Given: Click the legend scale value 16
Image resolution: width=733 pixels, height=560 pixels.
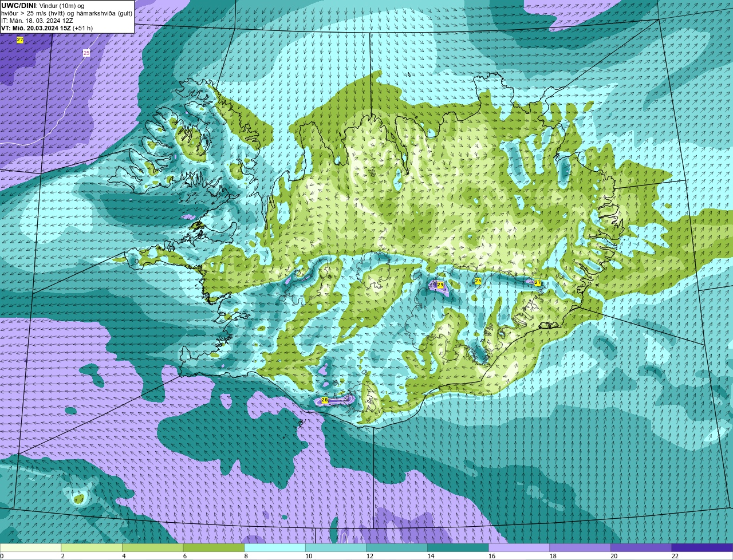Looking at the screenshot, I should (x=492, y=556).
